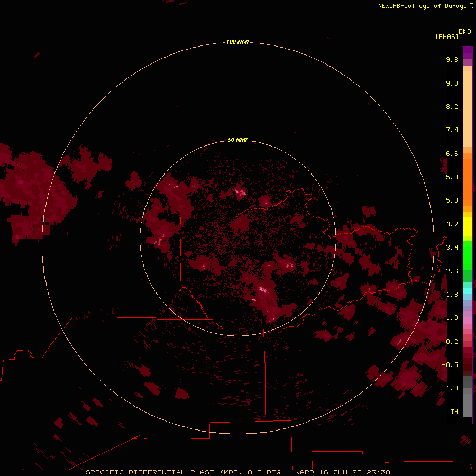This screenshot has height=476, width=476.
Task: Click the yellow segment of the color bar
Action: tap(467, 226)
